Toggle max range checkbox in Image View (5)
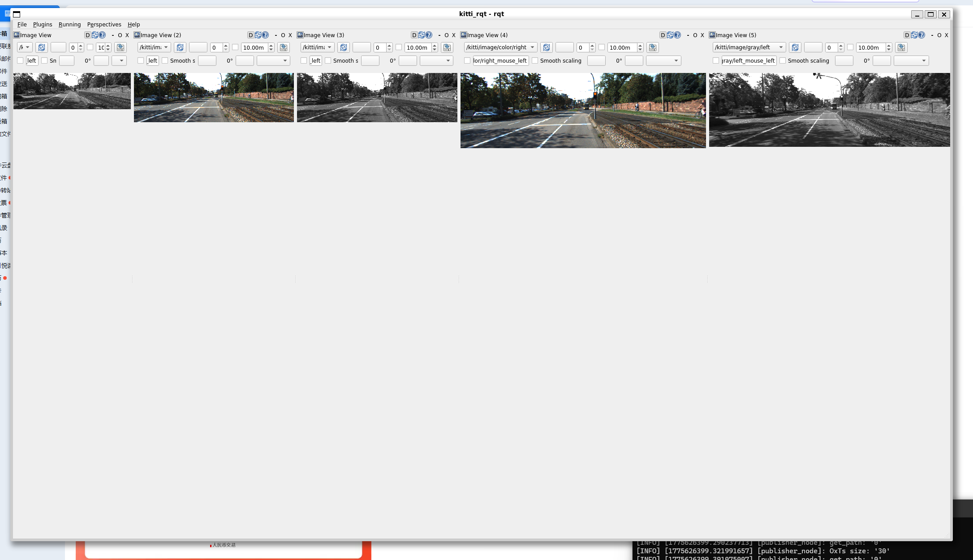Image resolution: width=973 pixels, height=560 pixels. point(850,47)
